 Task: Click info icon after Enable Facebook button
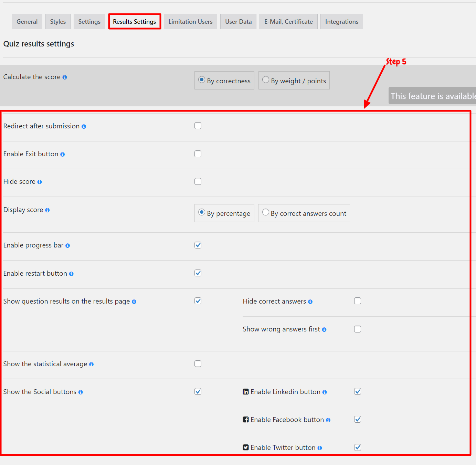coord(328,420)
